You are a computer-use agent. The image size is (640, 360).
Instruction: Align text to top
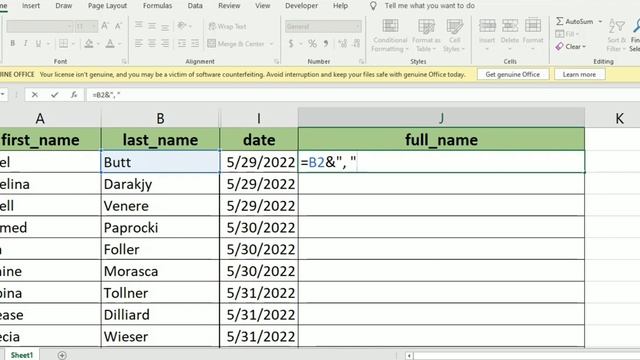coord(139,26)
